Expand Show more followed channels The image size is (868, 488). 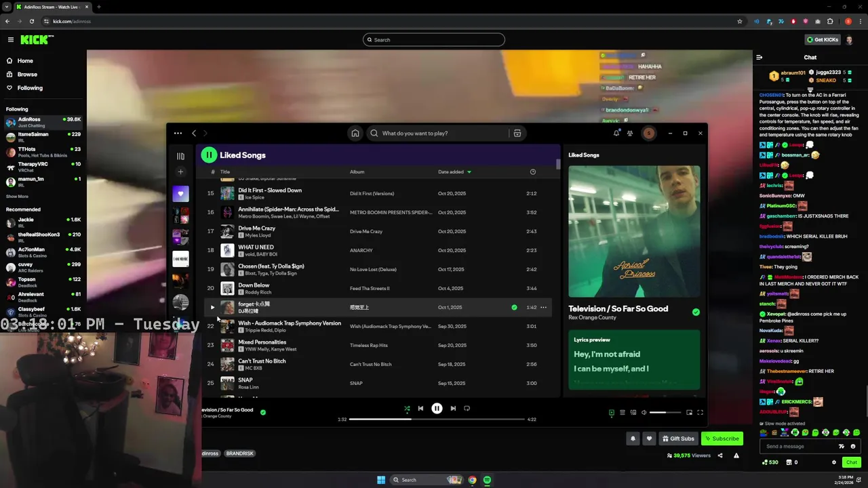(x=17, y=197)
